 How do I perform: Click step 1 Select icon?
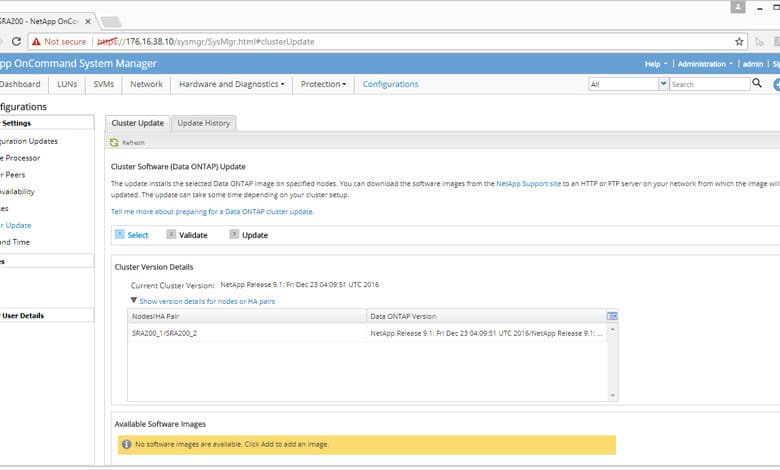(119, 234)
